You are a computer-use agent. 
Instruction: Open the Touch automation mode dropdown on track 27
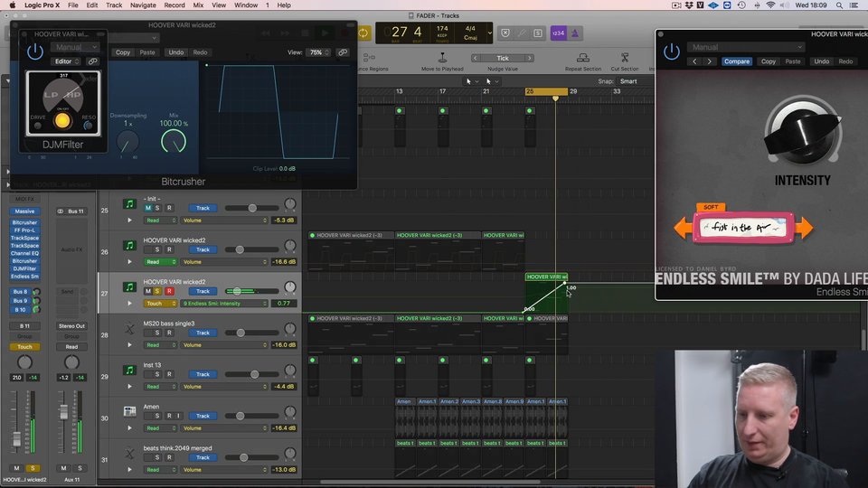[x=160, y=304]
